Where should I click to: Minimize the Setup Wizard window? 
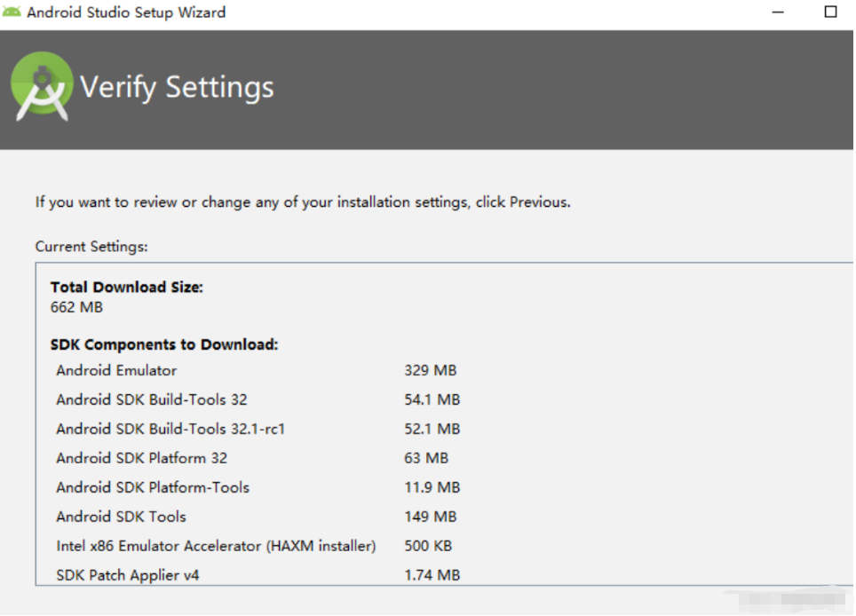point(778,12)
